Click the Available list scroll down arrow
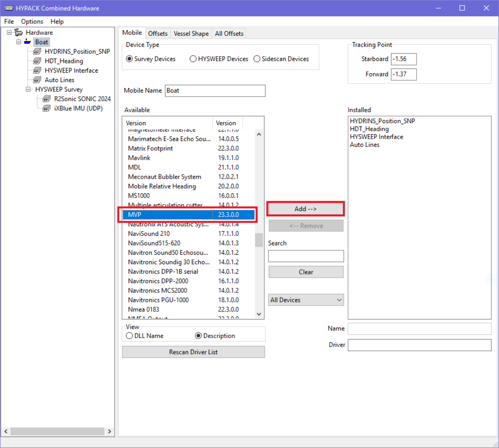Image resolution: width=499 pixels, height=448 pixels. 259,314
